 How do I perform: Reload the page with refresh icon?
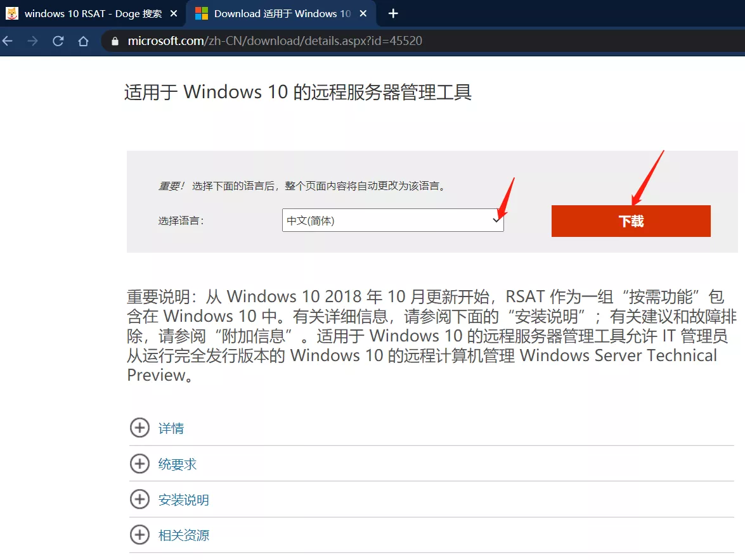click(58, 41)
